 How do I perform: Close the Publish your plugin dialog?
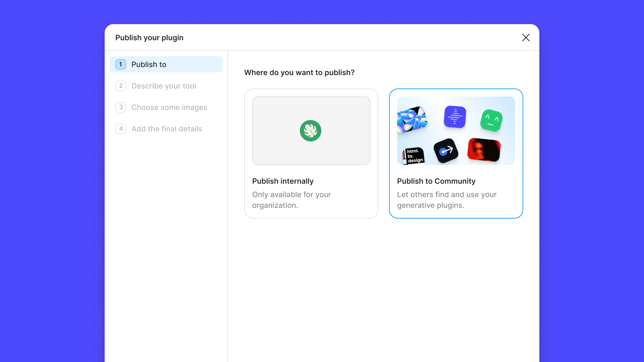click(526, 38)
